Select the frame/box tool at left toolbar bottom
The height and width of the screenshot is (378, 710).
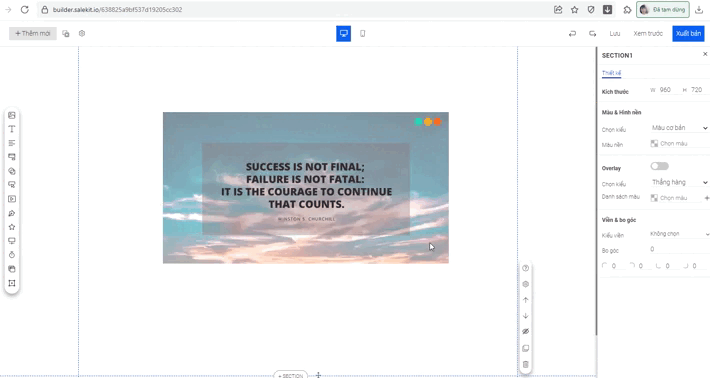[12, 283]
